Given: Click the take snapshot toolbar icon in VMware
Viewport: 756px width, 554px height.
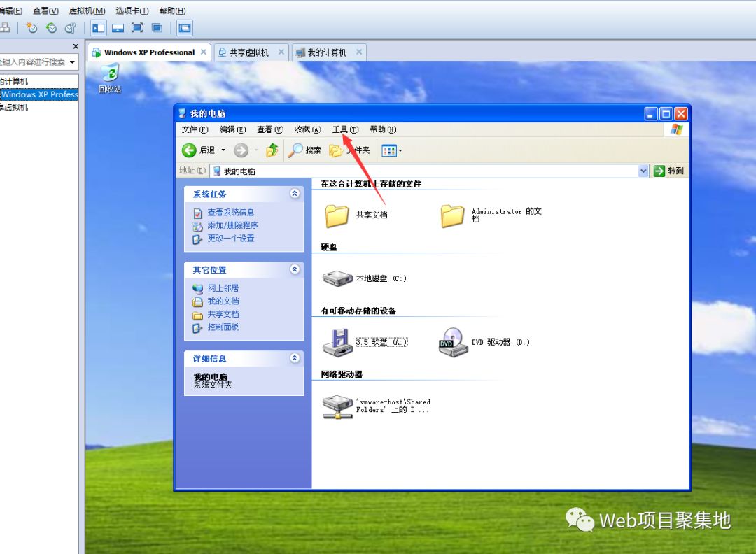Looking at the screenshot, I should click(31, 28).
